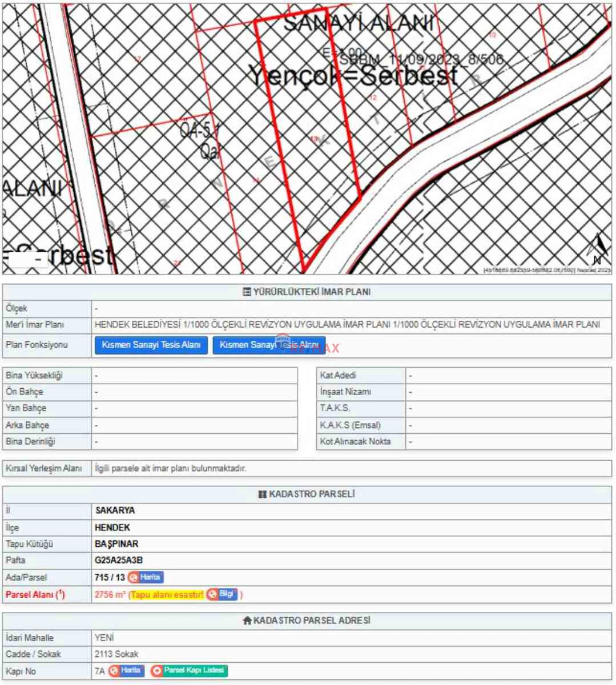Screen dimensions: 616x685
Task: Click the first Kısmen Sanayi Tesis Alanı button
Action: coord(151,345)
